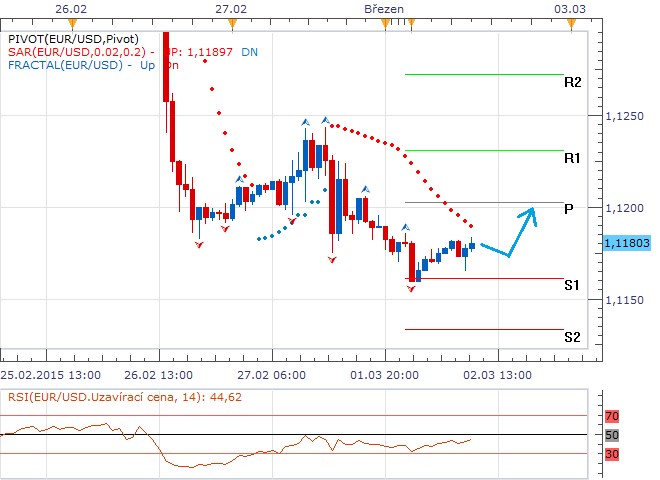
Task: Click the RSI 50 midline level label
Action: (x=612, y=435)
